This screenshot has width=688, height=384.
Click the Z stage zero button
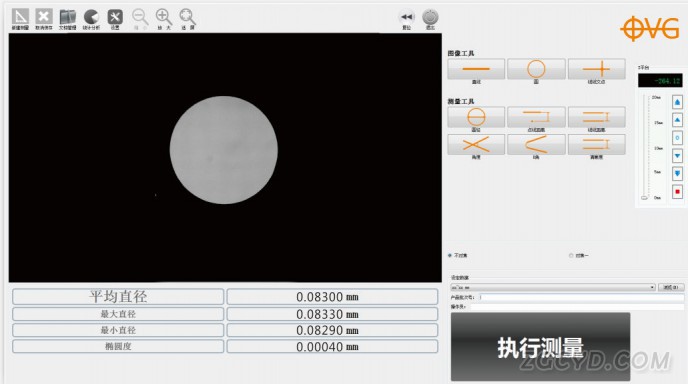[677, 138]
